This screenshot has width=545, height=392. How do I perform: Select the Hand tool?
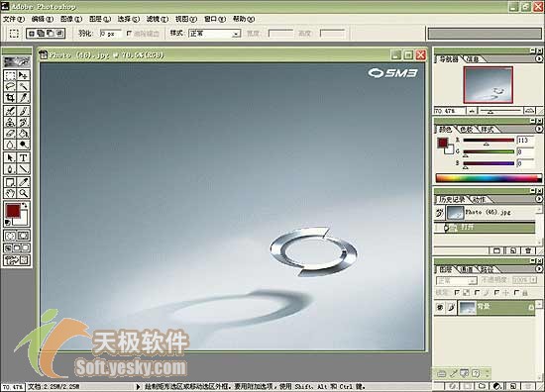tap(10, 193)
